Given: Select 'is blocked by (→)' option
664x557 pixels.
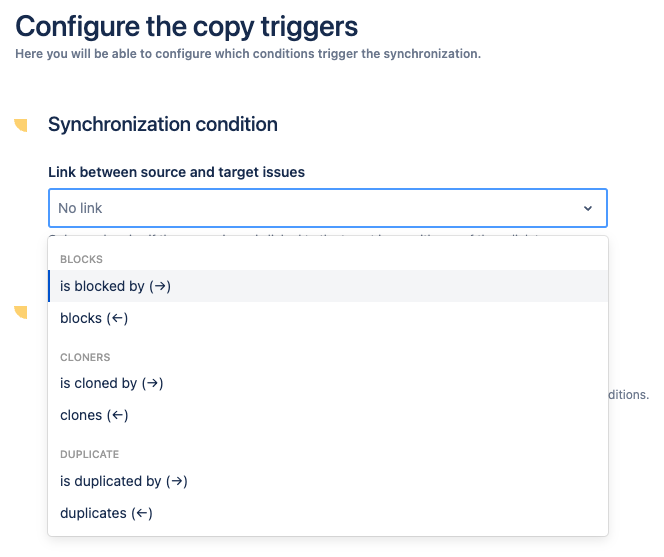Looking at the screenshot, I should (116, 286).
